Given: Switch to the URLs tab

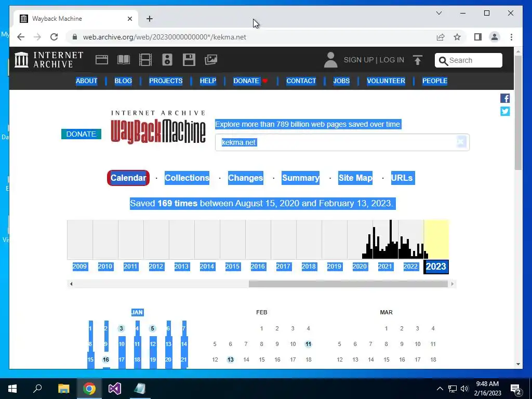Looking at the screenshot, I should coord(403,178).
